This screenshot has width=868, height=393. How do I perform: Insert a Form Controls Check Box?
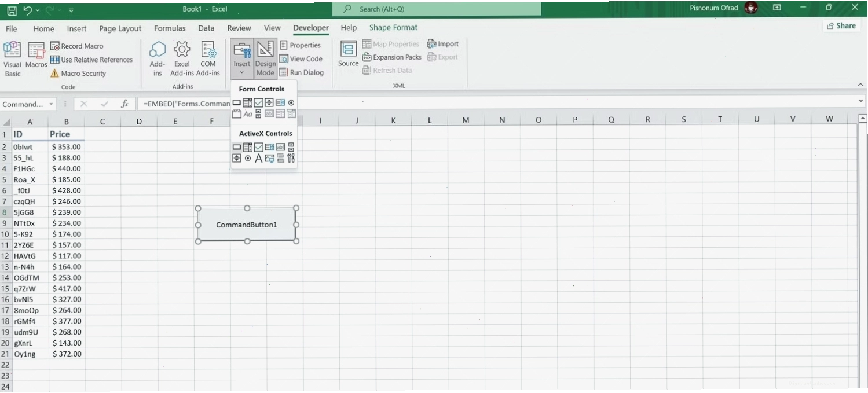(258, 102)
